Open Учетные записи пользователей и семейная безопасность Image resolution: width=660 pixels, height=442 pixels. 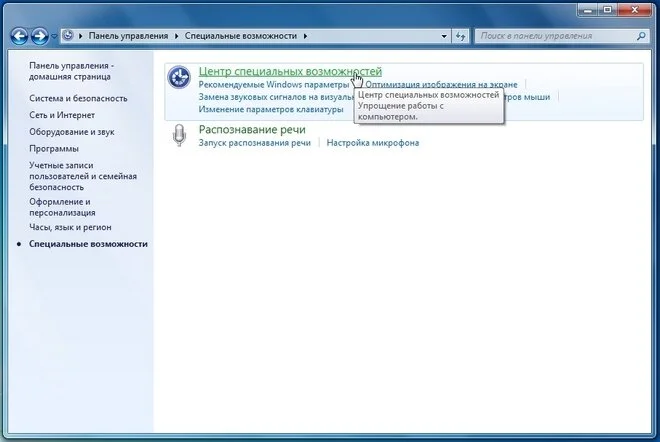click(x=83, y=176)
